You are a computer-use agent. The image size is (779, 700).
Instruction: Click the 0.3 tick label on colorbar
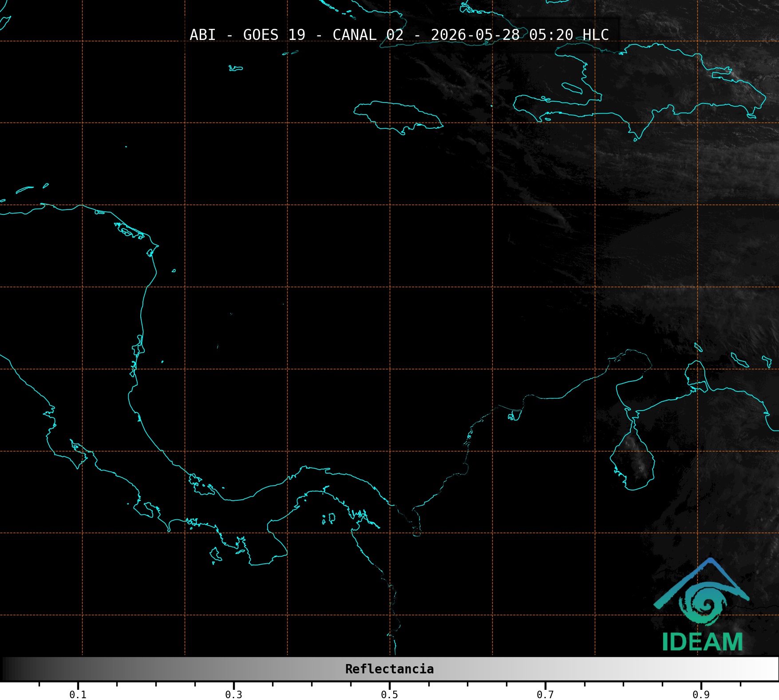click(x=233, y=695)
